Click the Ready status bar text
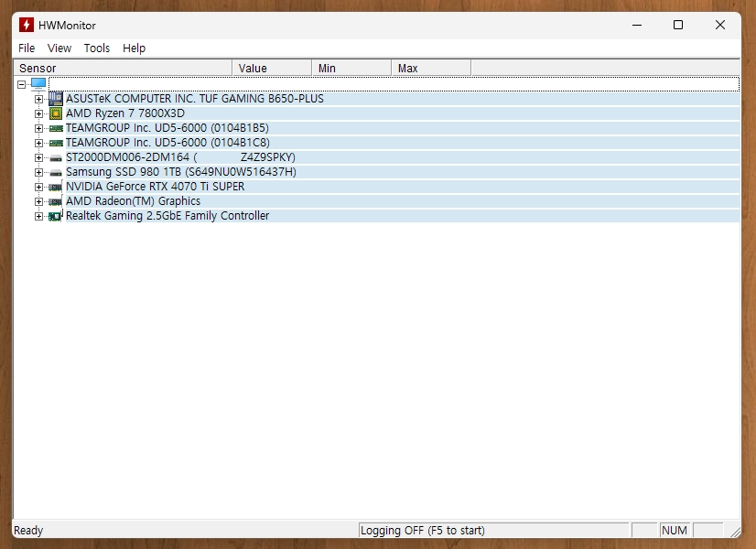This screenshot has height=549, width=756. (x=28, y=530)
